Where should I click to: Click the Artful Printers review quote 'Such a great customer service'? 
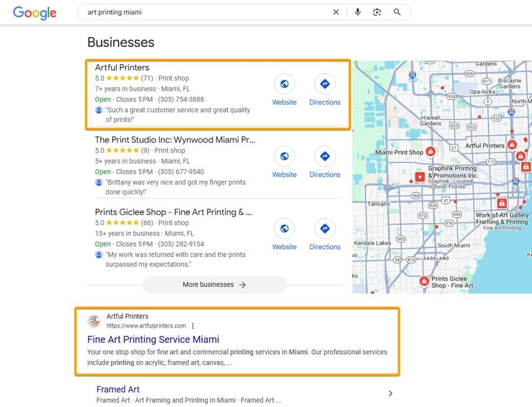[178, 115]
